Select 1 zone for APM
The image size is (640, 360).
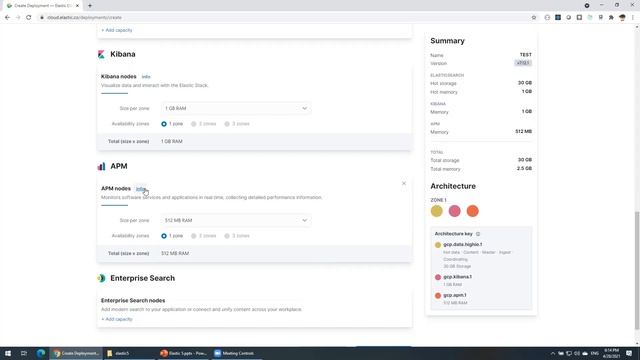pos(164,236)
